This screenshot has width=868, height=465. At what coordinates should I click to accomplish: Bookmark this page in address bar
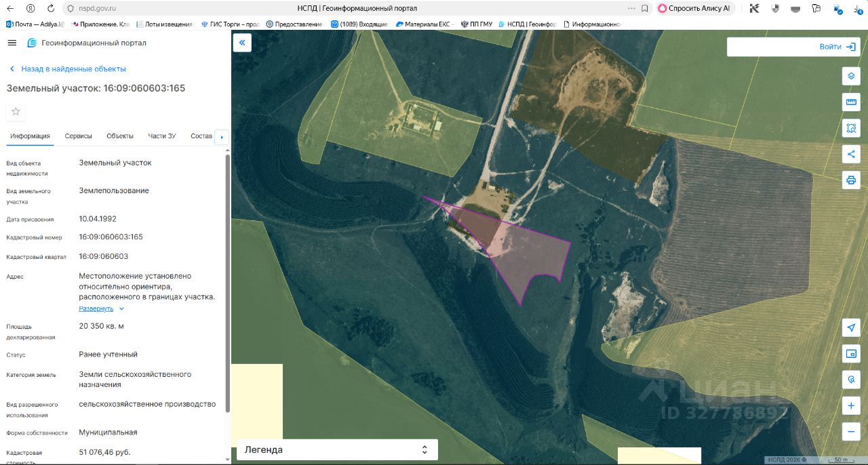click(644, 8)
